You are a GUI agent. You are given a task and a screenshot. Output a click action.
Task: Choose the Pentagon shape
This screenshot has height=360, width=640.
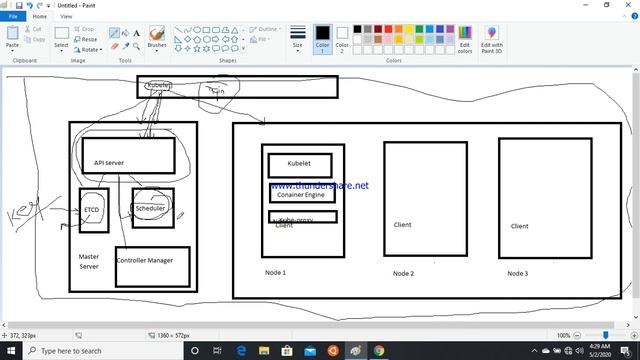pyautogui.click(x=197, y=39)
